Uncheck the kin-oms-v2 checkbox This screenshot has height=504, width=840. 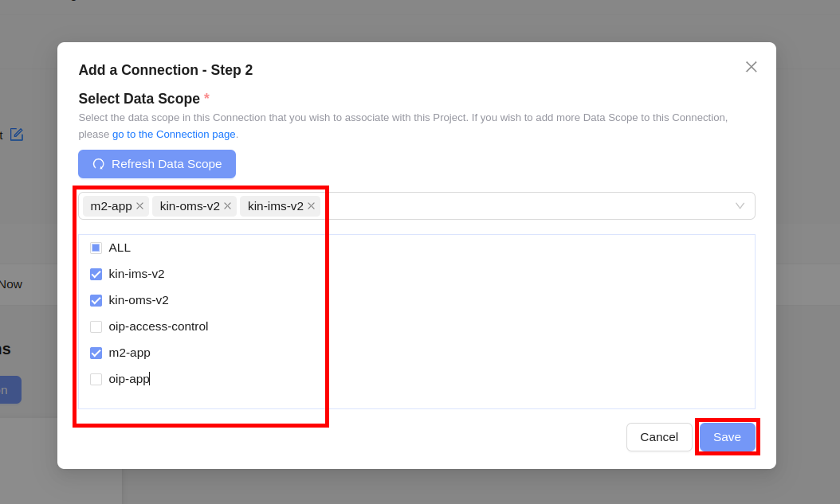coord(96,300)
